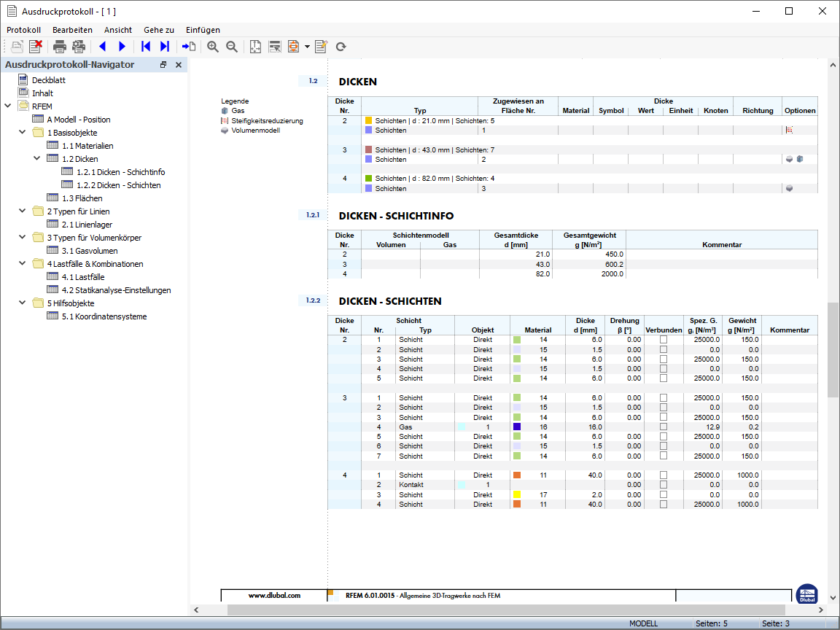The width and height of the screenshot is (840, 630).
Task: Click the Volumenmodell legend icon
Action: coord(225,131)
